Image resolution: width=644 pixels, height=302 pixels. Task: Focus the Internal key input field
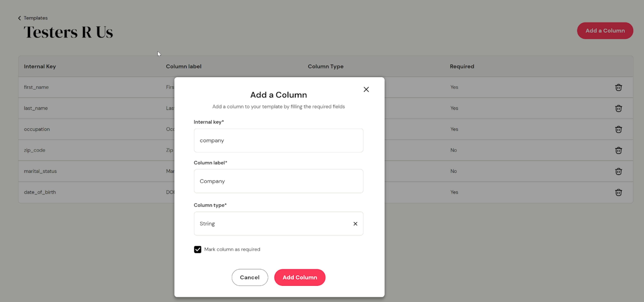coord(278,140)
